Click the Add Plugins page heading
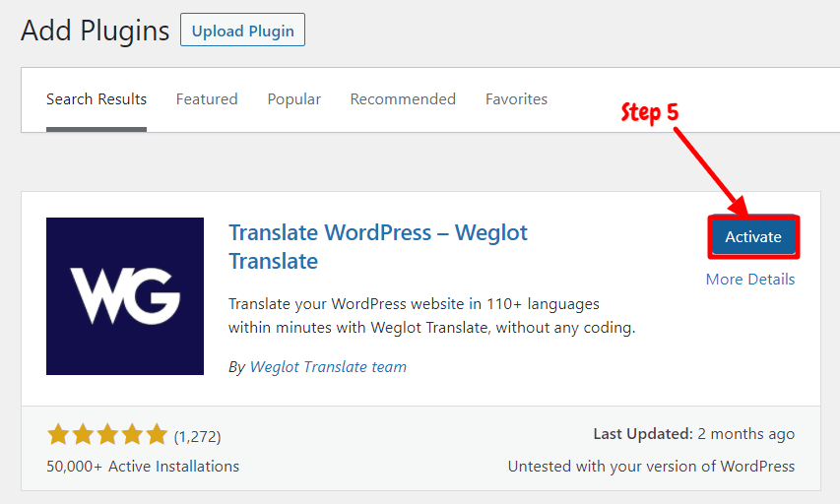 pos(96,31)
